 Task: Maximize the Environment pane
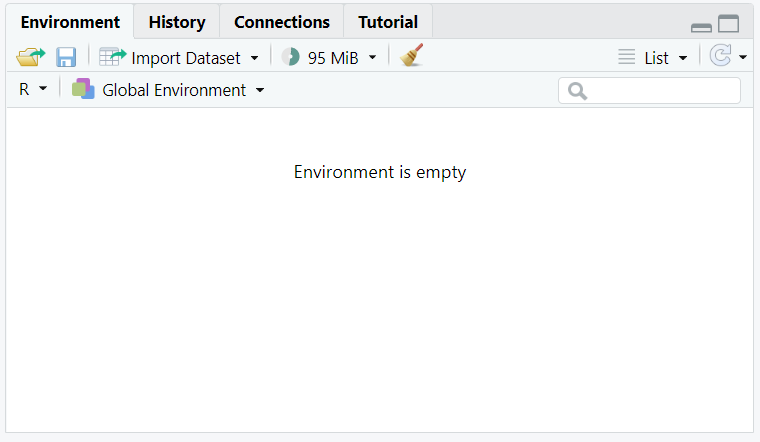pos(728,23)
